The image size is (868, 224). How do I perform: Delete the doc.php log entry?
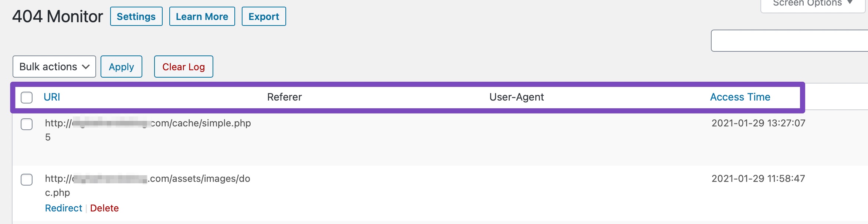tap(104, 208)
